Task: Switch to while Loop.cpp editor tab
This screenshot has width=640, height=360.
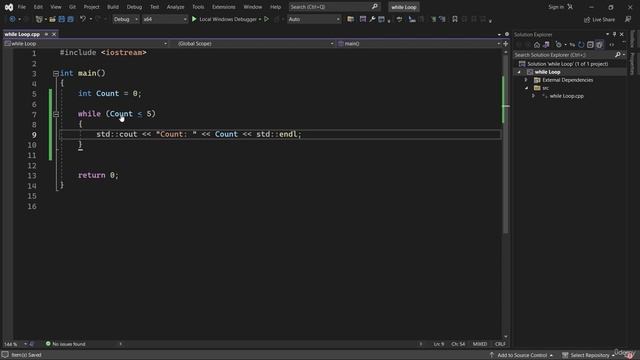Action: 22,34
